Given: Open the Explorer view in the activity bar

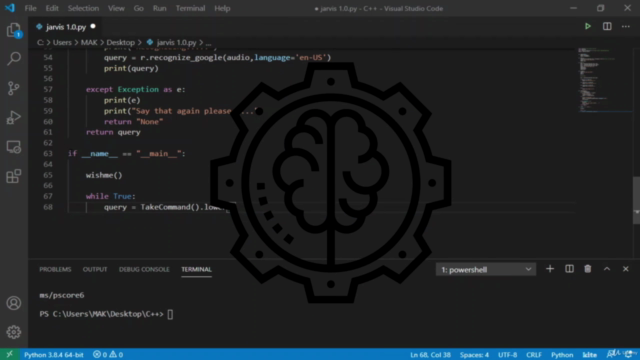Looking at the screenshot, I should point(13,30).
